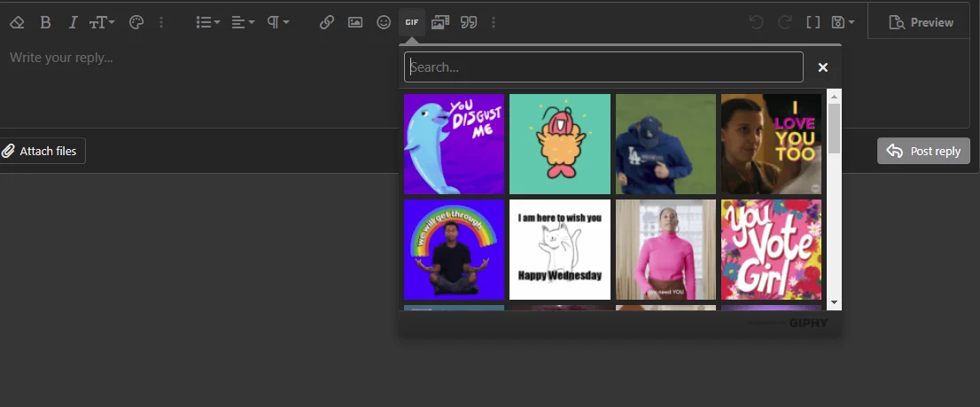980x407 pixels.
Task: Open the paragraph format dropdown
Action: (x=278, y=22)
